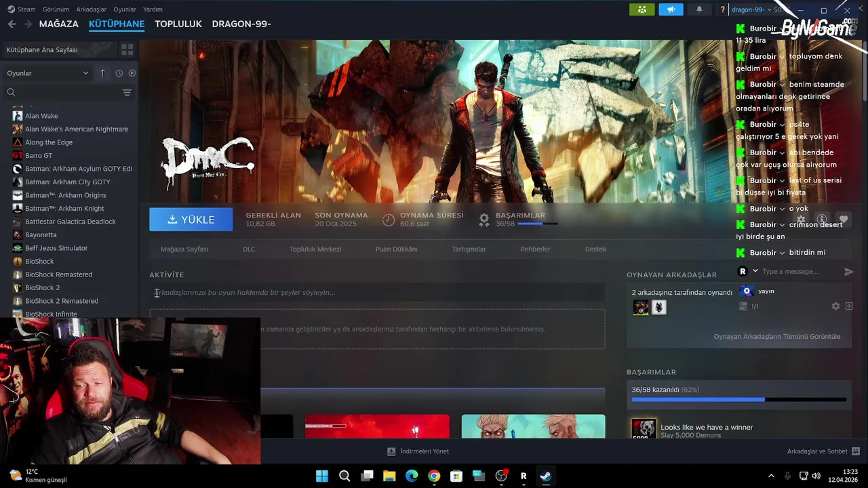The image size is (868, 488).
Task: Open the Tartışmalar link
Action: pos(469,249)
